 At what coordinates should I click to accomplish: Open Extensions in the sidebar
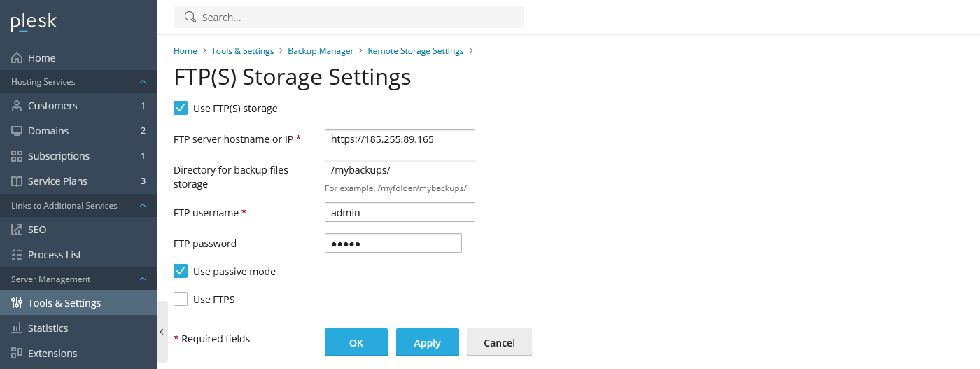click(78, 354)
